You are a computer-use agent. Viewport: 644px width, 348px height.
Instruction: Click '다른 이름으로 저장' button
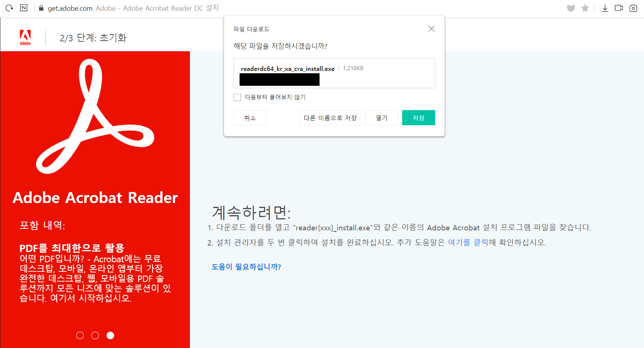tap(331, 118)
